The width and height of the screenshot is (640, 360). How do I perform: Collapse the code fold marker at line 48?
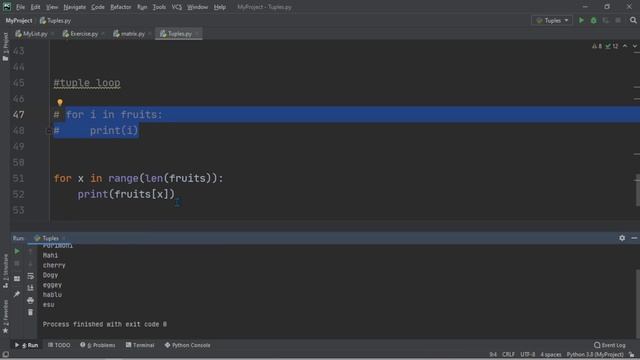pyautogui.click(x=49, y=131)
